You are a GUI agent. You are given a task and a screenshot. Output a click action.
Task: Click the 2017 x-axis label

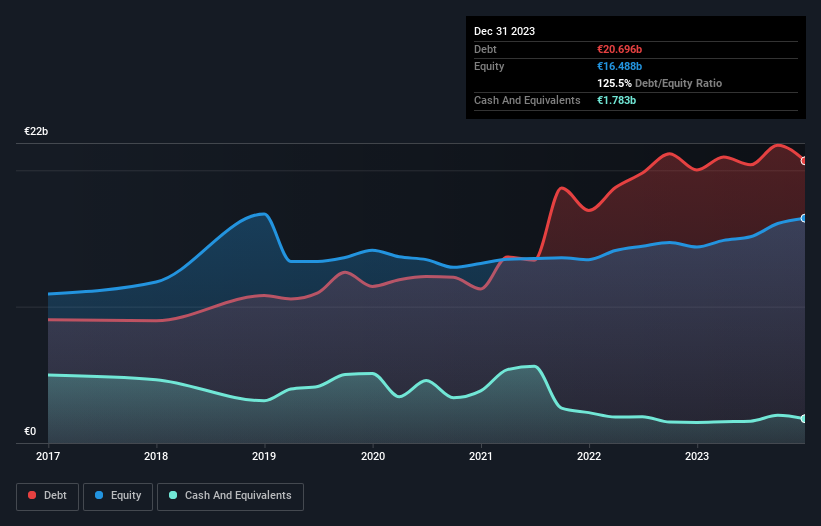[x=48, y=456]
